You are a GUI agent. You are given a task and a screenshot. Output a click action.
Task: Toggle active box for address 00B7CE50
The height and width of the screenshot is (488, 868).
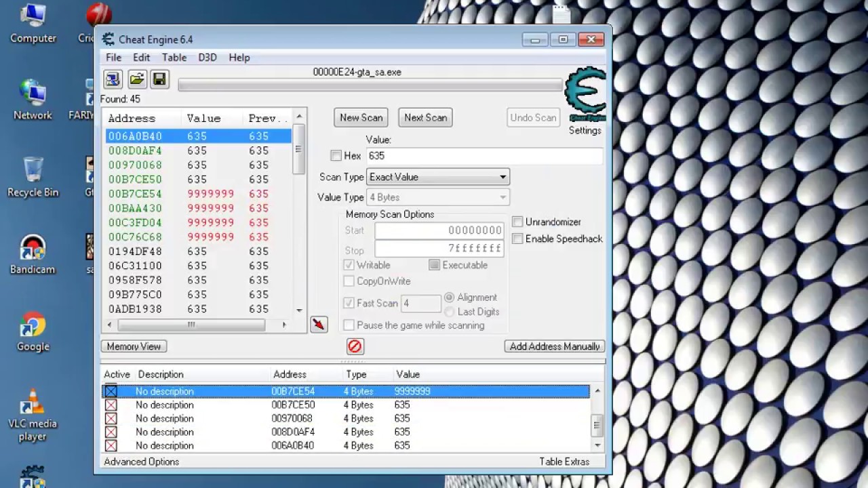111,405
